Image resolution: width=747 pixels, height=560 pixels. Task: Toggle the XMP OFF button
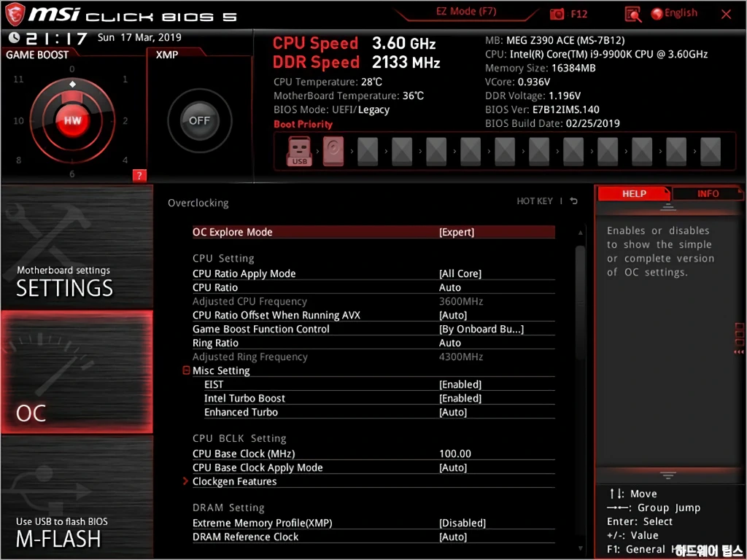(199, 120)
